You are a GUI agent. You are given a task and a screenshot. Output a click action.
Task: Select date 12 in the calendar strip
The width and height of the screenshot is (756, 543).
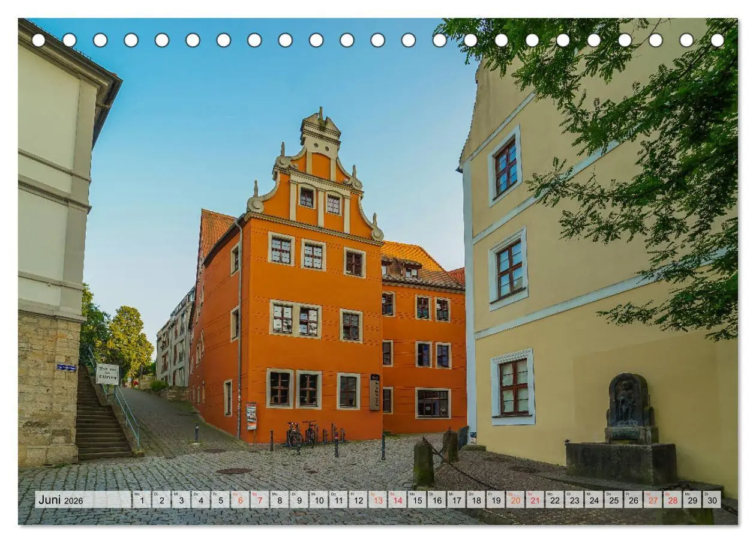coord(358,500)
